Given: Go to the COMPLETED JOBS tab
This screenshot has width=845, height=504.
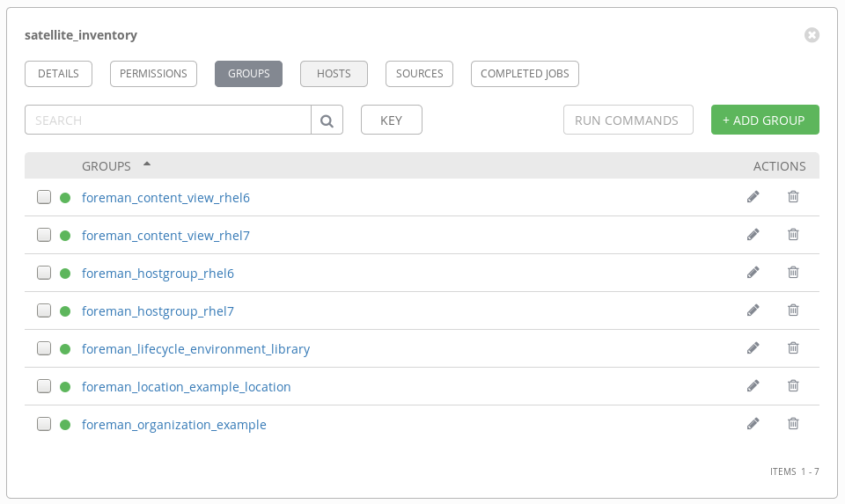Looking at the screenshot, I should pos(525,74).
